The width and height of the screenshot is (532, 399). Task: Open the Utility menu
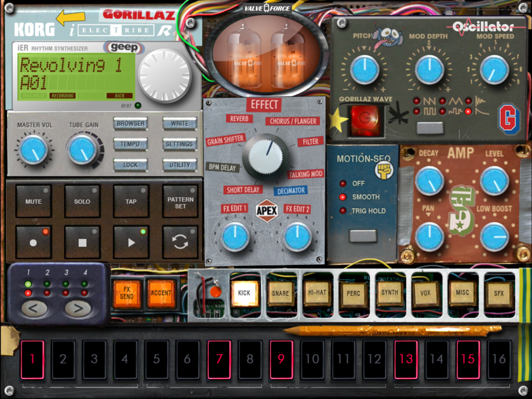179,165
